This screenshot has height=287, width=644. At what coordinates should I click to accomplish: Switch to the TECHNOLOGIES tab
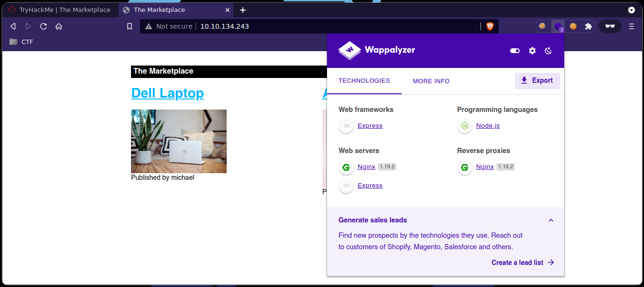[364, 81]
